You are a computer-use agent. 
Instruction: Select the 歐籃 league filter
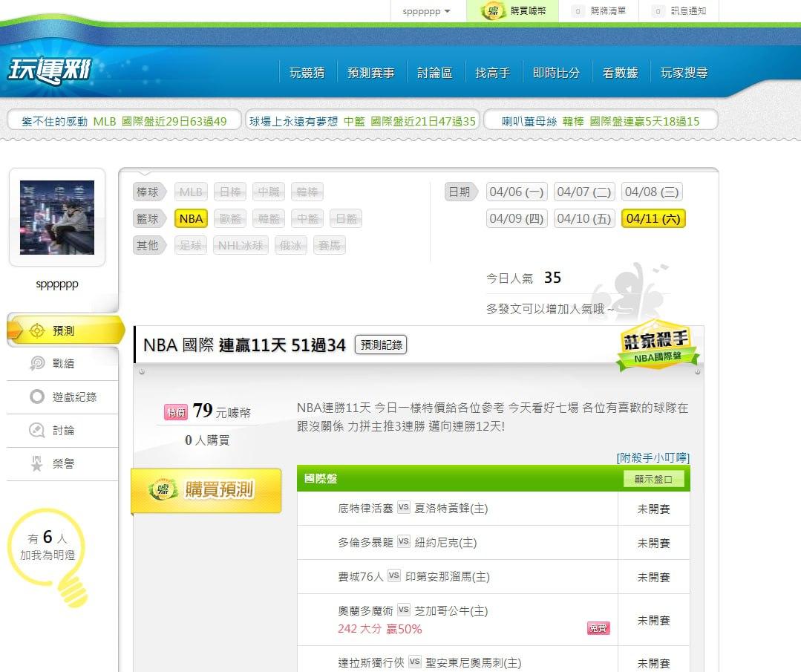point(230,219)
